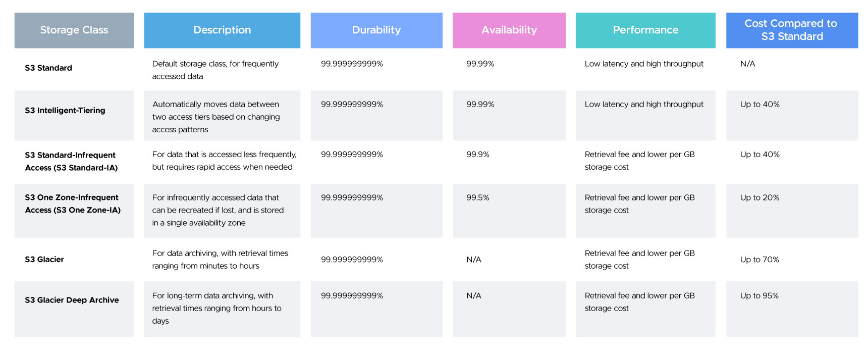The height and width of the screenshot is (358, 868).
Task: Select the pink Availability header
Action: tap(509, 30)
